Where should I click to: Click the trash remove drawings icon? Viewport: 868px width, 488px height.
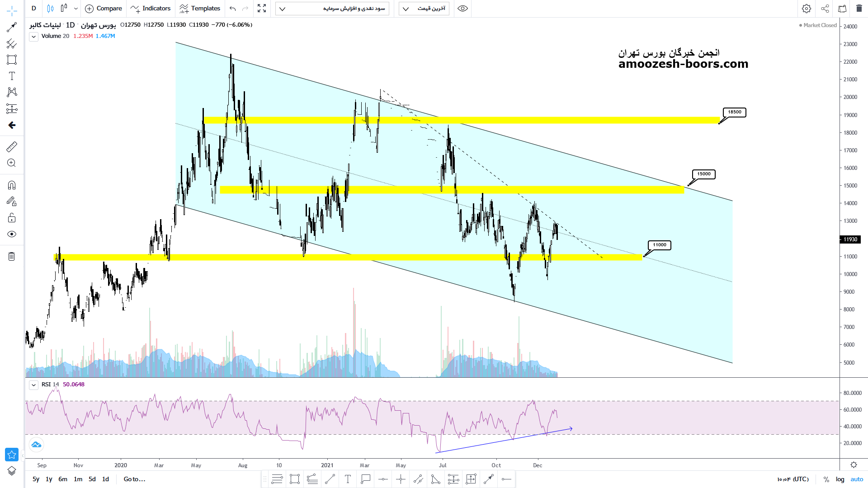point(12,257)
